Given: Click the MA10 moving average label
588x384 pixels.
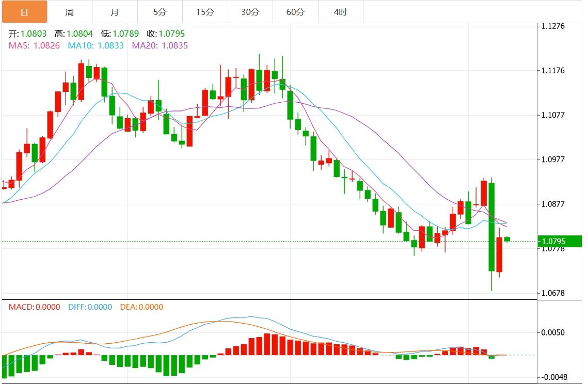Looking at the screenshot, I should (x=96, y=45).
